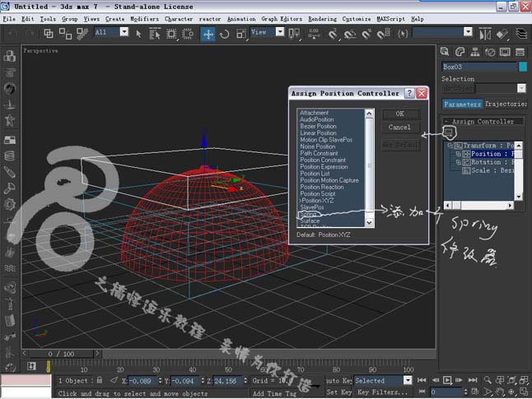Open the 'Selected' key filter dropdown
The height and width of the screenshot is (399, 532).
408,380
